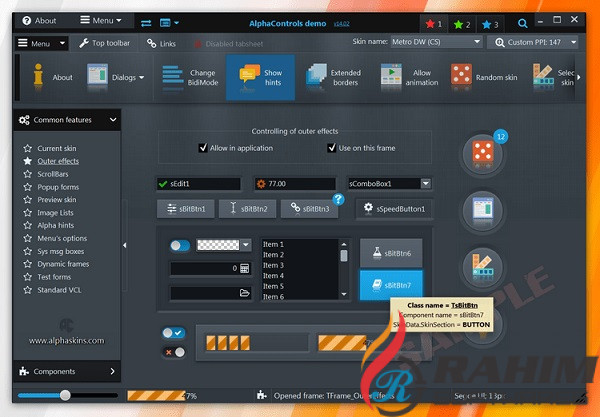Image resolution: width=600 pixels, height=417 pixels.
Task: Select Dynamic frames in side list
Action: pos(63,264)
